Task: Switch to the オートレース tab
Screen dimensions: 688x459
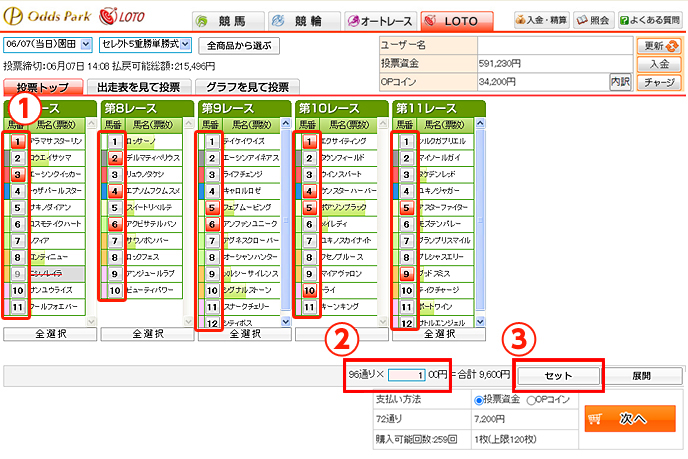Action: [x=379, y=20]
